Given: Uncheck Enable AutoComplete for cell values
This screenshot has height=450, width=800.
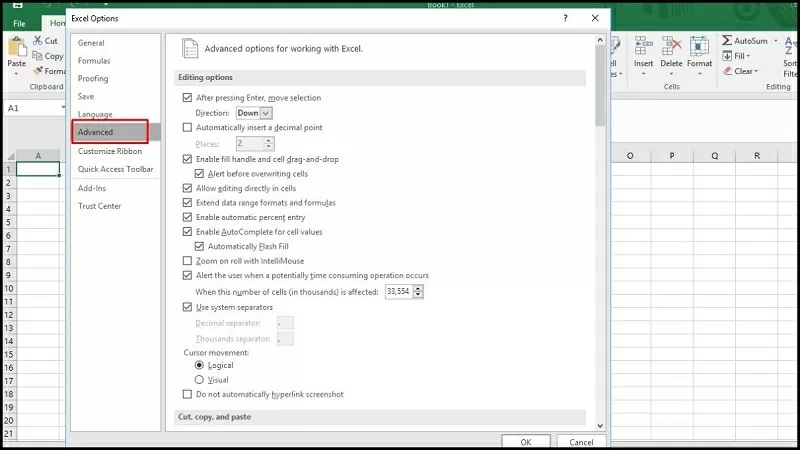Looking at the screenshot, I should (187, 232).
